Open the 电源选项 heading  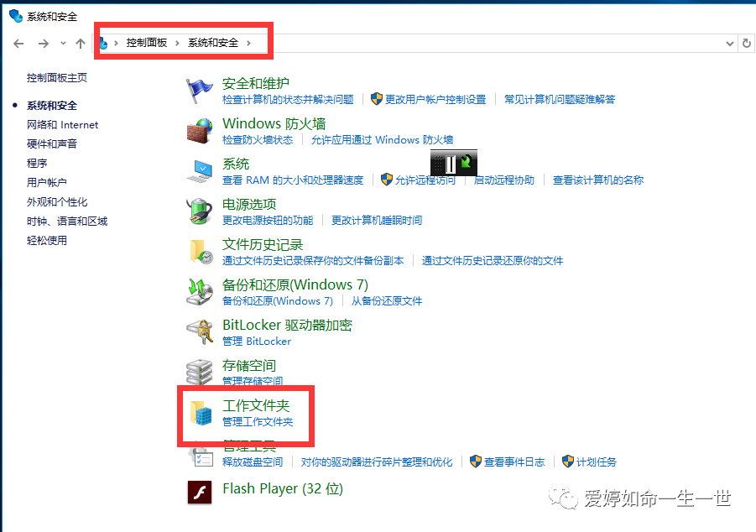click(249, 205)
